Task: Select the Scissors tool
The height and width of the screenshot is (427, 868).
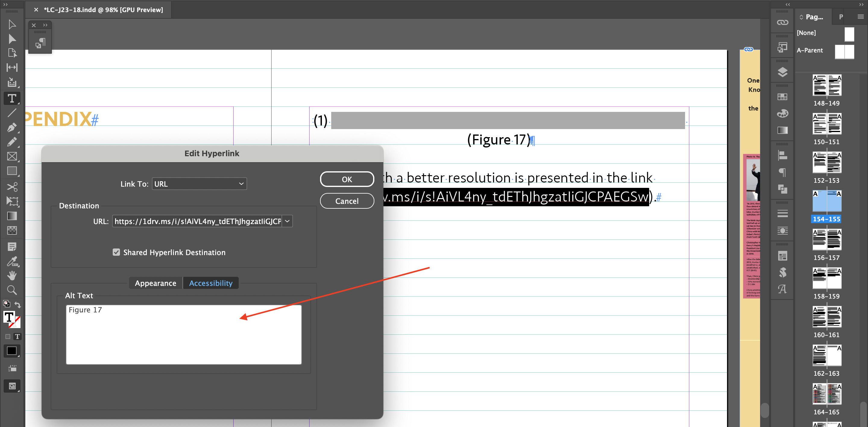Action: (x=12, y=187)
